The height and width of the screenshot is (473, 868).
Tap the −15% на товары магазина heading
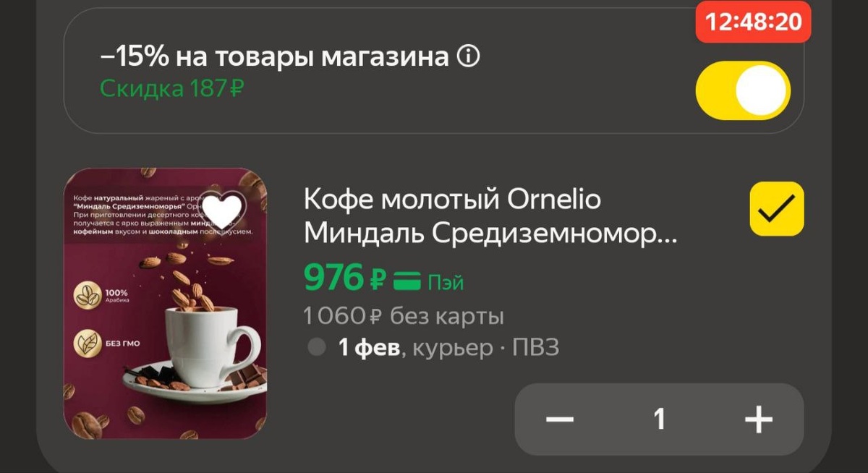point(274,56)
